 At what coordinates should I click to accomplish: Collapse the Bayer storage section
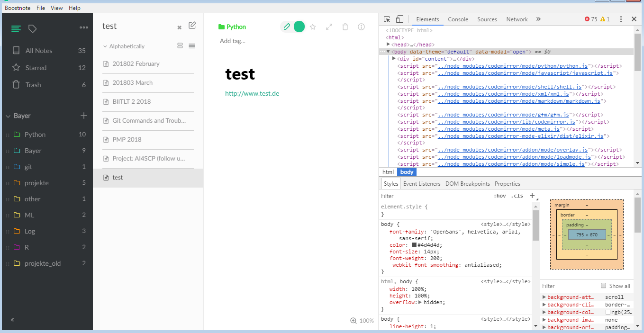point(8,116)
